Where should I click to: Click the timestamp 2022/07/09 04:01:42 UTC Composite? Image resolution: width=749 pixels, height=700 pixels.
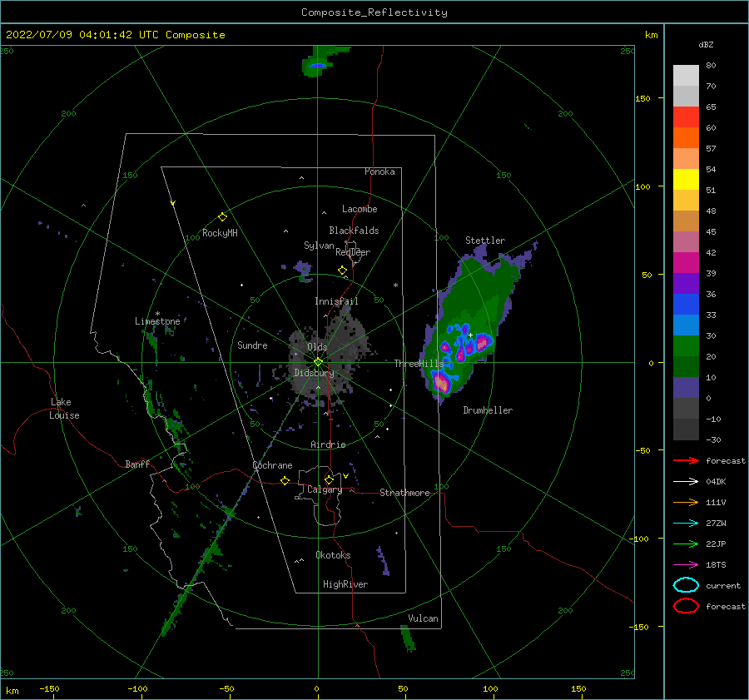point(115,35)
